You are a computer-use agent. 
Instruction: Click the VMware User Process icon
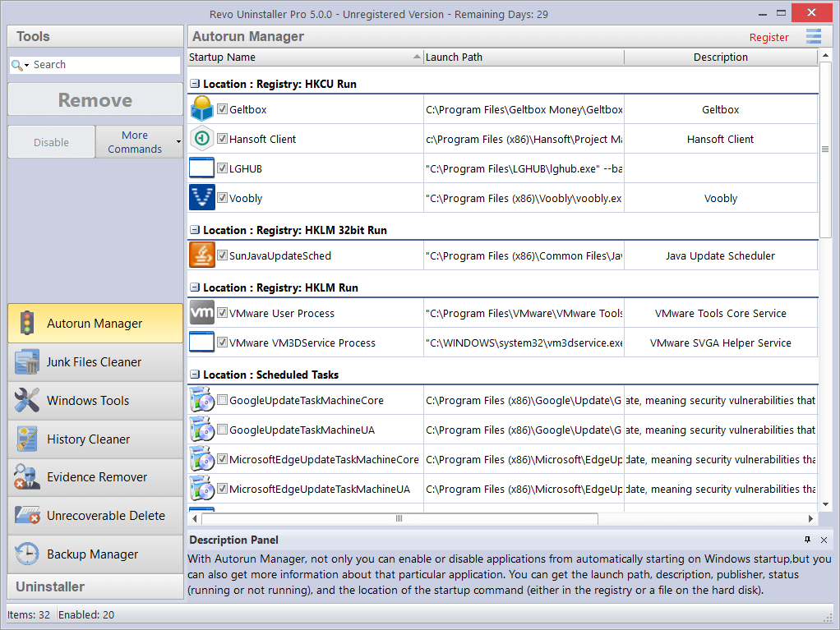coord(202,313)
